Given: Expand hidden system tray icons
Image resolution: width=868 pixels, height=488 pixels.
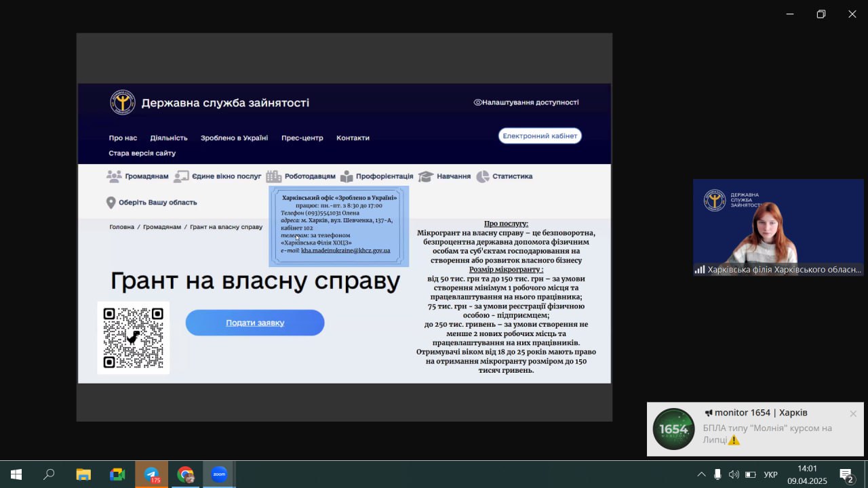Looking at the screenshot, I should (x=701, y=474).
